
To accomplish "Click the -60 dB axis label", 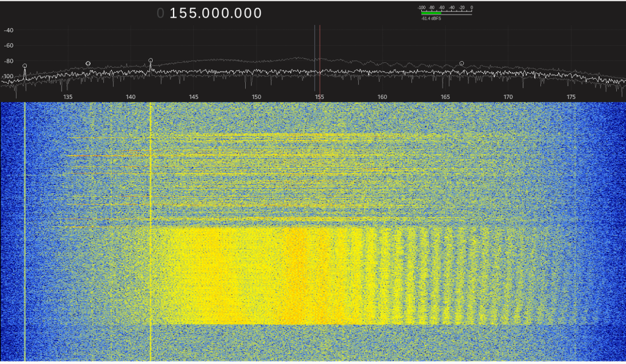I will [9, 45].
